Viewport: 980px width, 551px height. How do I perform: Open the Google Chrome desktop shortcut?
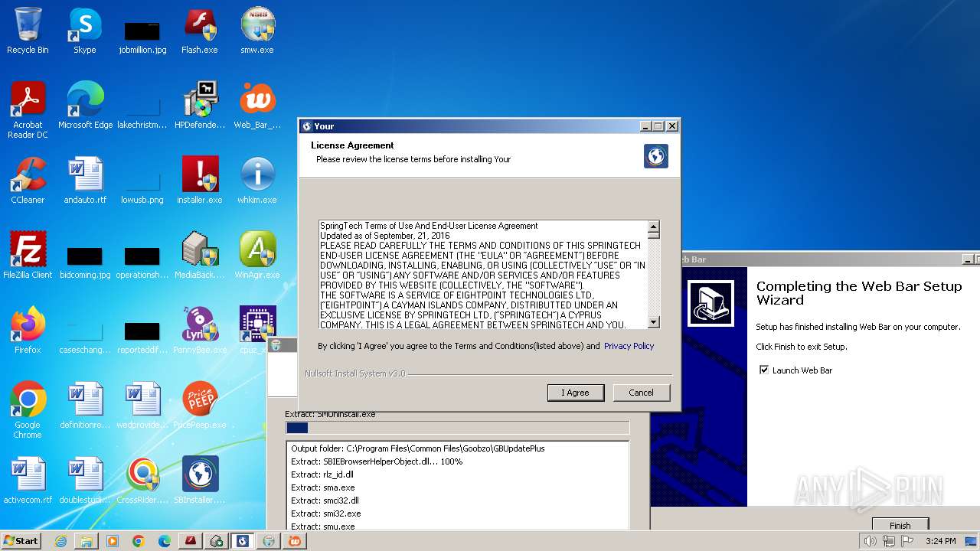pyautogui.click(x=28, y=410)
